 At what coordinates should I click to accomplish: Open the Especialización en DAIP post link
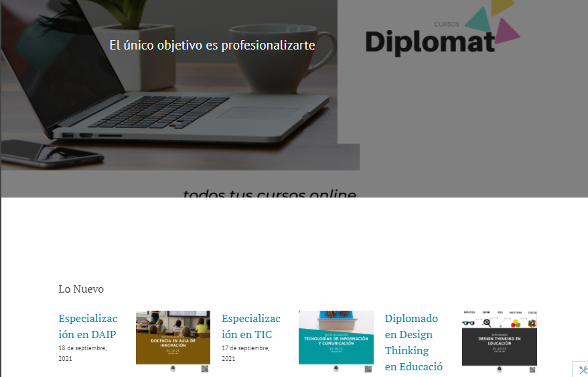coord(88,326)
